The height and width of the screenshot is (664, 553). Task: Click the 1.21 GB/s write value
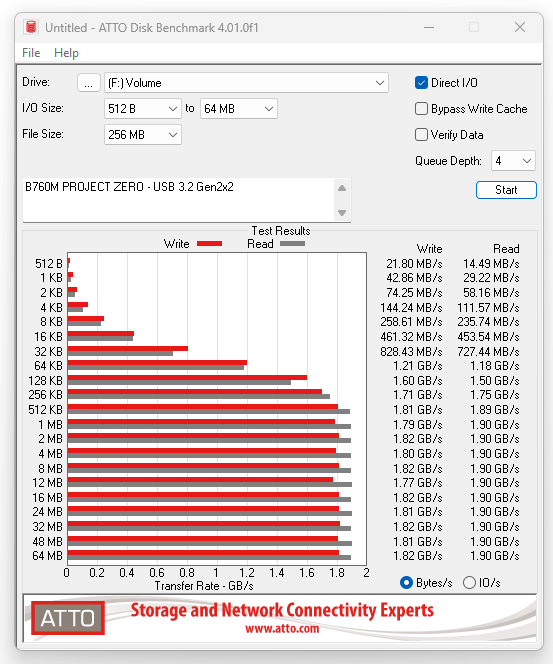tap(418, 365)
